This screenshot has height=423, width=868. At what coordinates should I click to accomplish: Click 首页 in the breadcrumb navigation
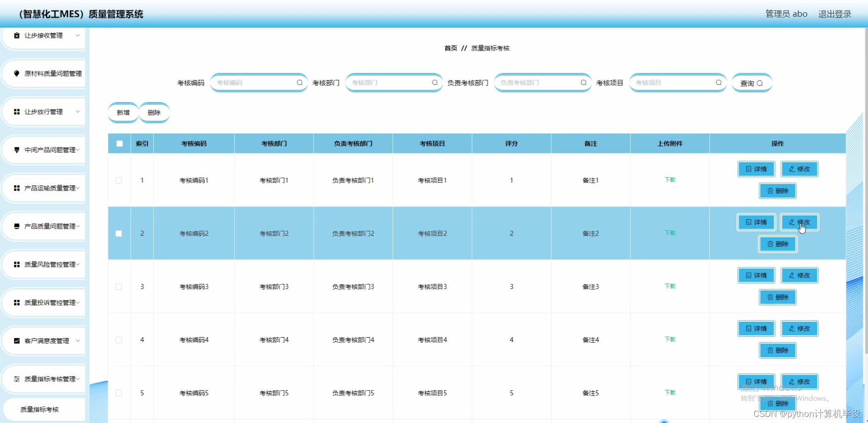coord(450,48)
